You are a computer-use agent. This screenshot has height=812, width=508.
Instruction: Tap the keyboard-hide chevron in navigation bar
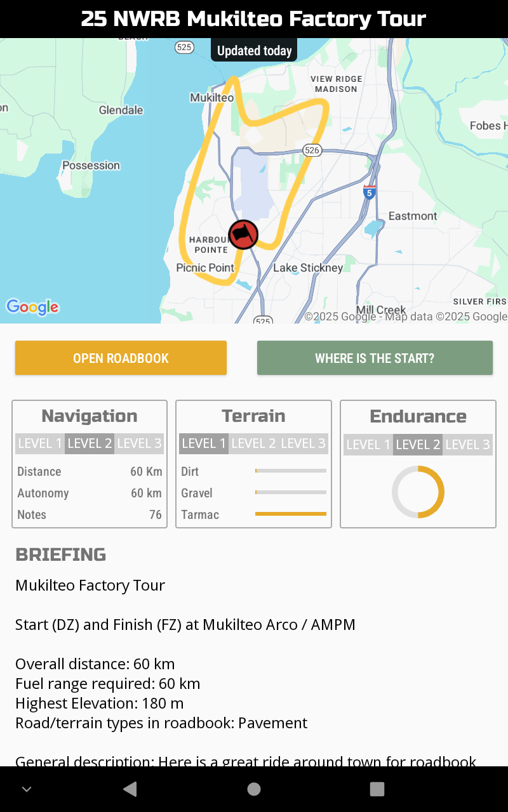[x=26, y=789]
